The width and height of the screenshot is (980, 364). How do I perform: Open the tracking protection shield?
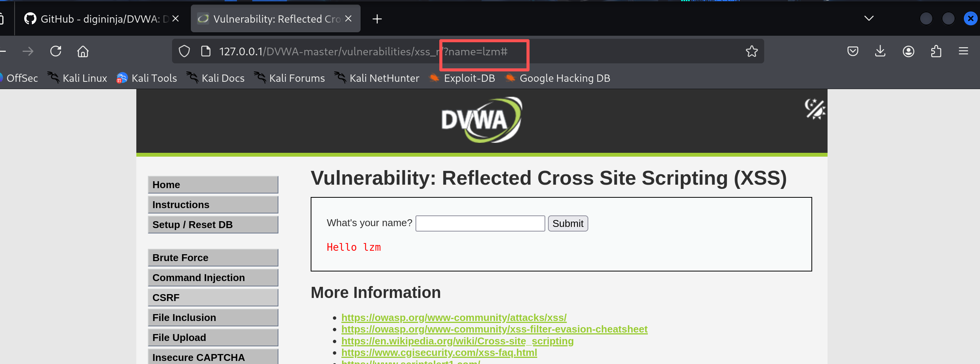pos(184,51)
